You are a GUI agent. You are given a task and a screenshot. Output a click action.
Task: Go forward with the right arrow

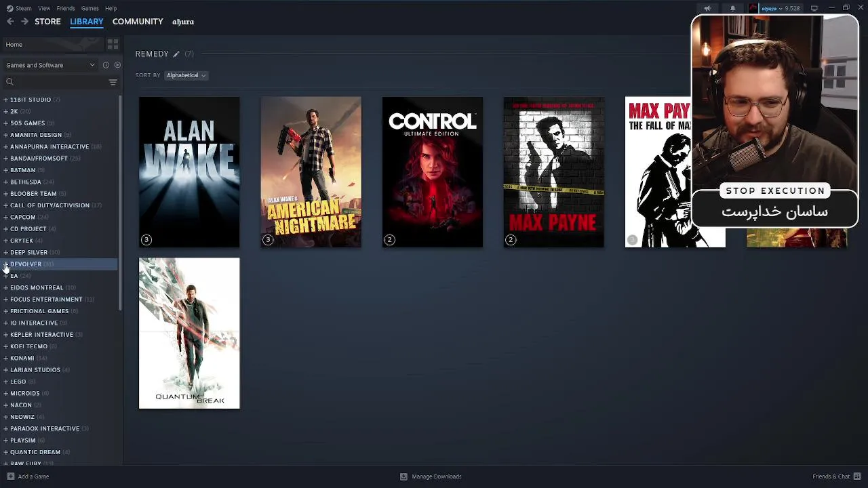pos(24,22)
